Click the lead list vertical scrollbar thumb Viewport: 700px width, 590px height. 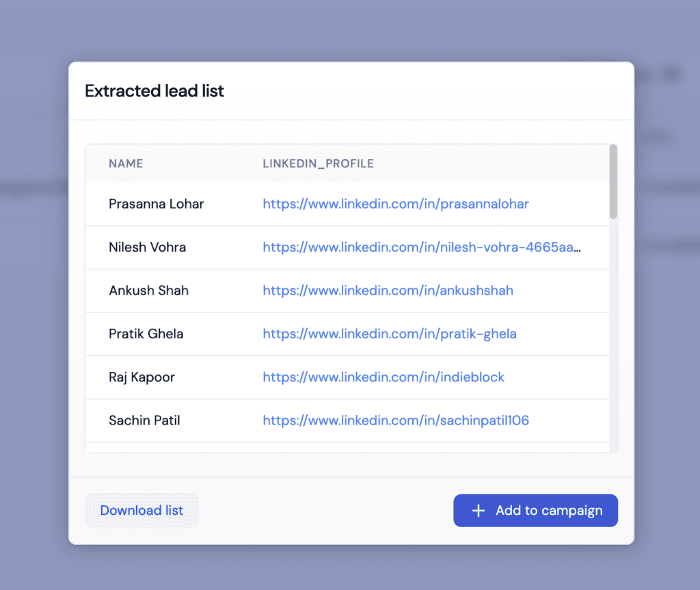click(x=613, y=181)
